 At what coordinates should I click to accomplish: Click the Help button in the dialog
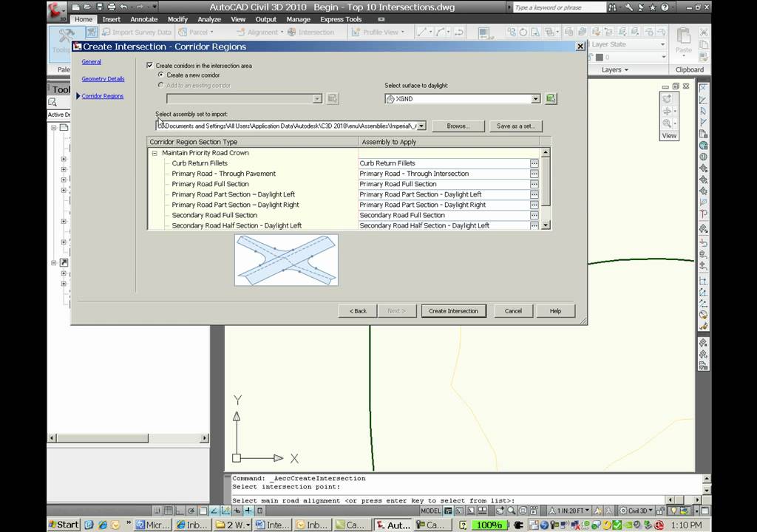pos(556,311)
